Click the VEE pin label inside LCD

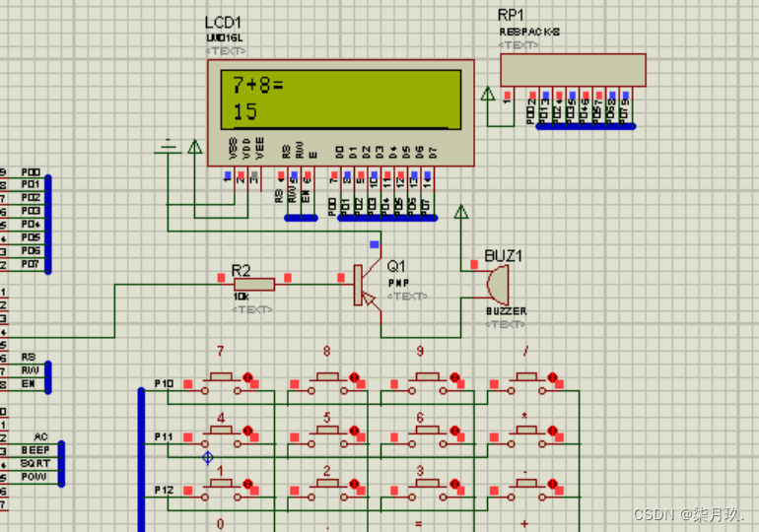(260, 149)
